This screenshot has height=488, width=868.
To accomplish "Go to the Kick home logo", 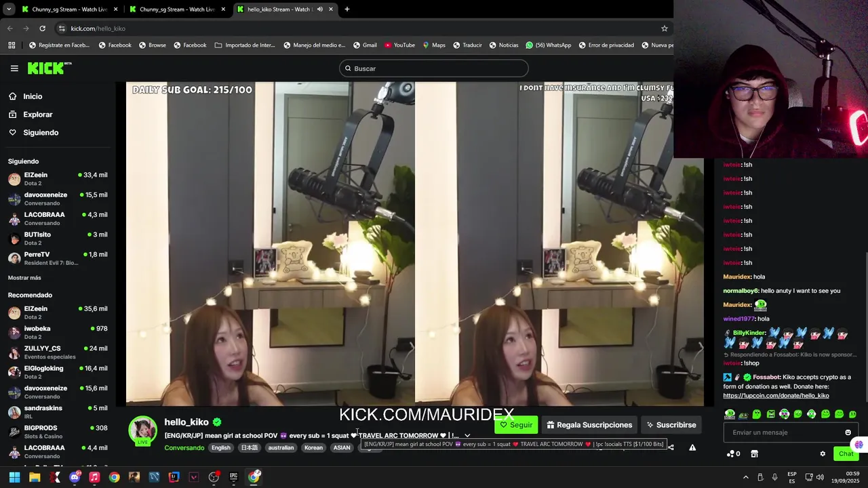I will (49, 68).
